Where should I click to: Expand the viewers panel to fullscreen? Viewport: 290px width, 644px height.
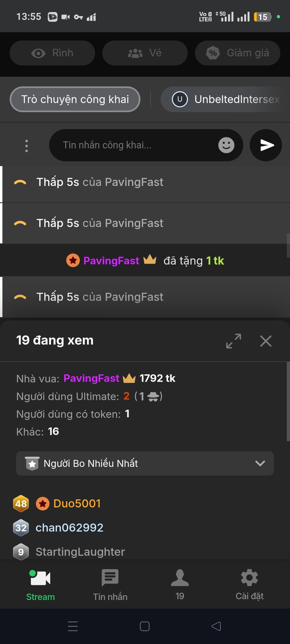pyautogui.click(x=233, y=341)
